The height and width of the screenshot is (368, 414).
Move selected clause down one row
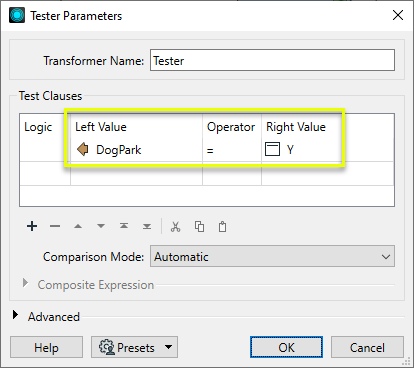tap(101, 226)
